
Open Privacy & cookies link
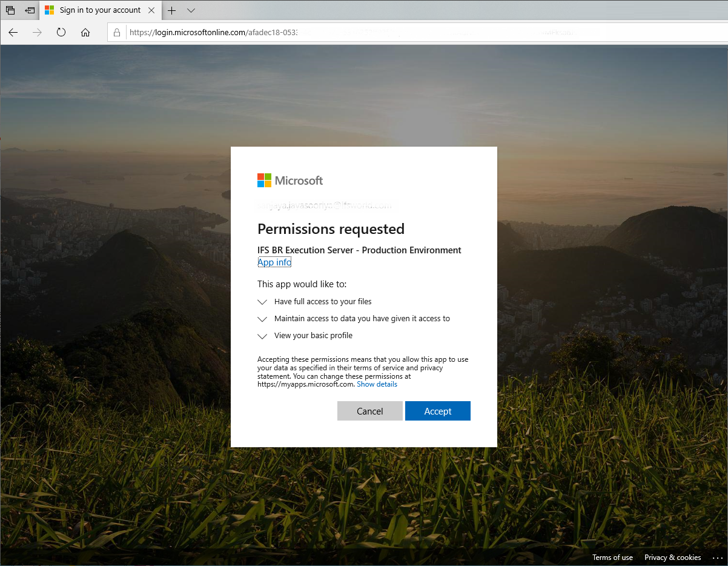click(x=673, y=558)
